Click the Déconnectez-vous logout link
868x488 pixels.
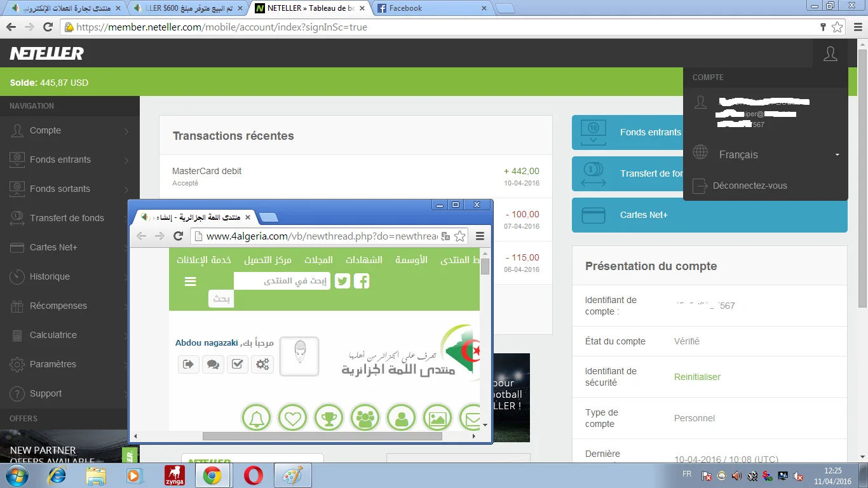750,186
